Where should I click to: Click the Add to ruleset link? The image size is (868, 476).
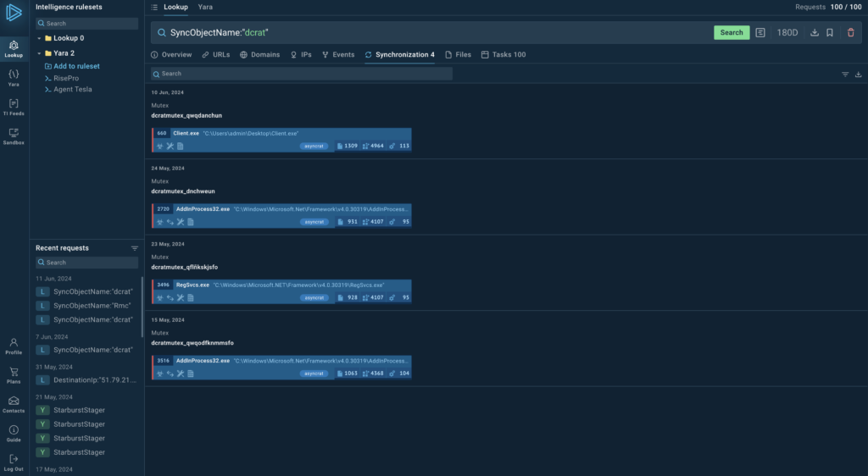[76, 66]
